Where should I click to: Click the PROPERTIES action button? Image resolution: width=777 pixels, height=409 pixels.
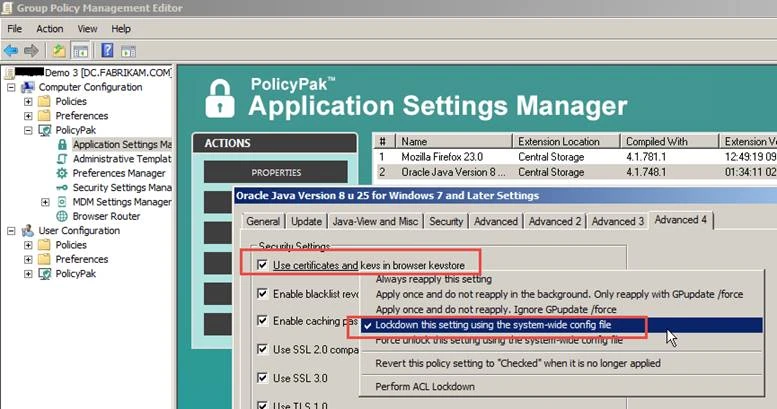276,172
